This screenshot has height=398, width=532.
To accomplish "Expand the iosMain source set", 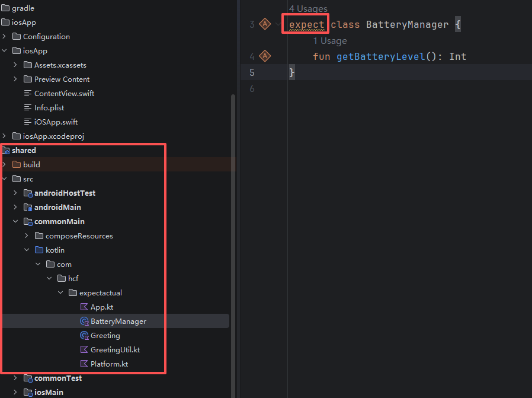I will pyautogui.click(x=15, y=392).
